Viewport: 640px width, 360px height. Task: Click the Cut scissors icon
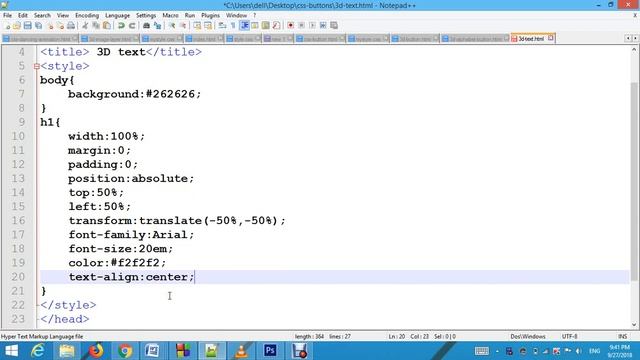coord(85,26)
